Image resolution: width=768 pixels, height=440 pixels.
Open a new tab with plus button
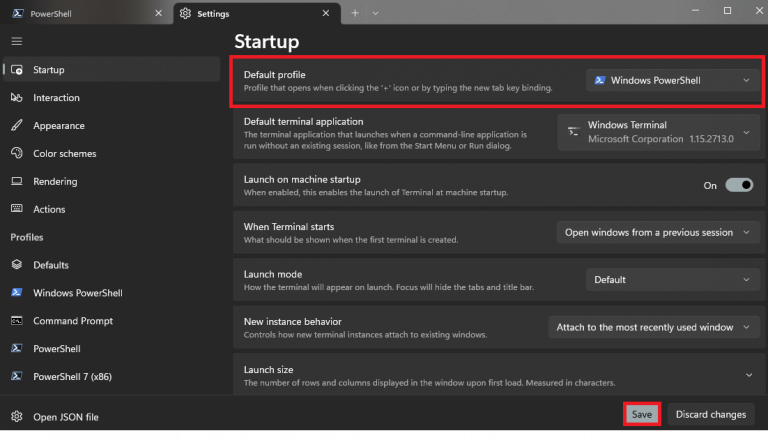355,13
